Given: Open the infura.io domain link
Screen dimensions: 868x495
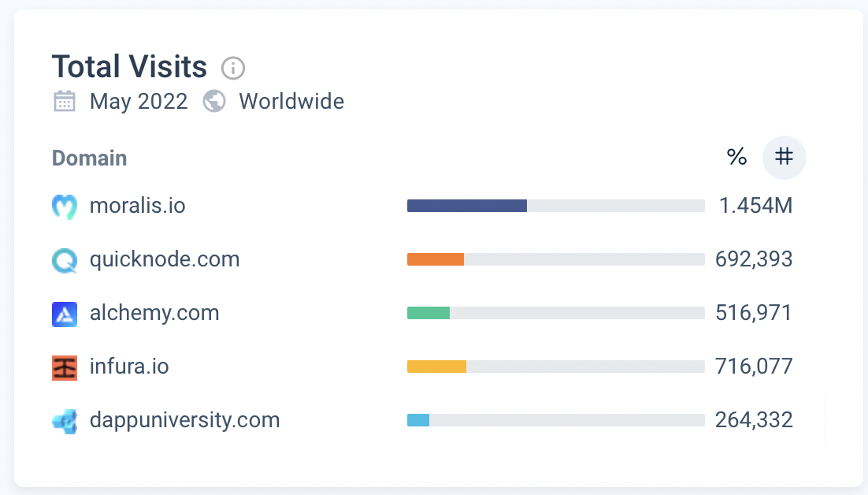Looking at the screenshot, I should tap(129, 367).
